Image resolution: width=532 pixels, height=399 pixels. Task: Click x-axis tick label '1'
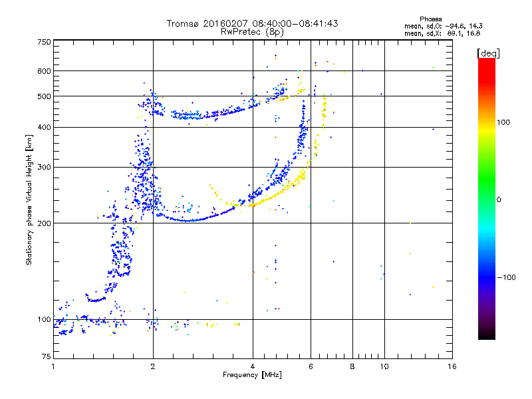click(x=53, y=366)
